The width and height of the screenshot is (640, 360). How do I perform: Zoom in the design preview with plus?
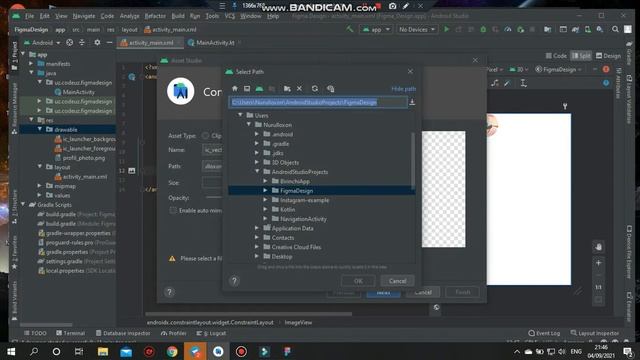[x=599, y=263]
